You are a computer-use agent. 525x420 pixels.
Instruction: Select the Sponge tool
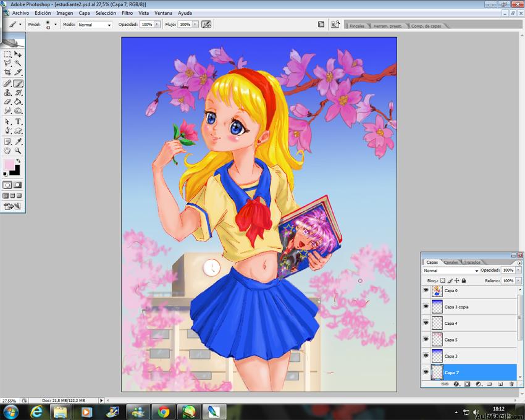click(x=18, y=111)
